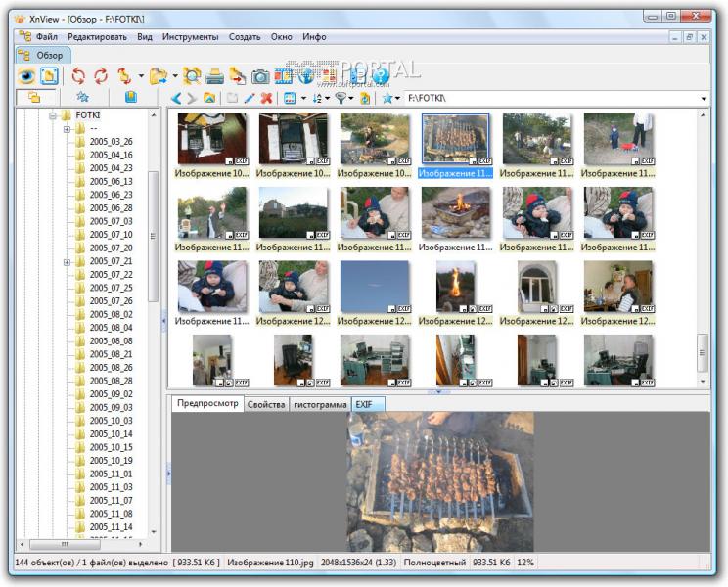Screen dimensions: 728x587
Task: Open the Создать menu
Action: (x=245, y=36)
